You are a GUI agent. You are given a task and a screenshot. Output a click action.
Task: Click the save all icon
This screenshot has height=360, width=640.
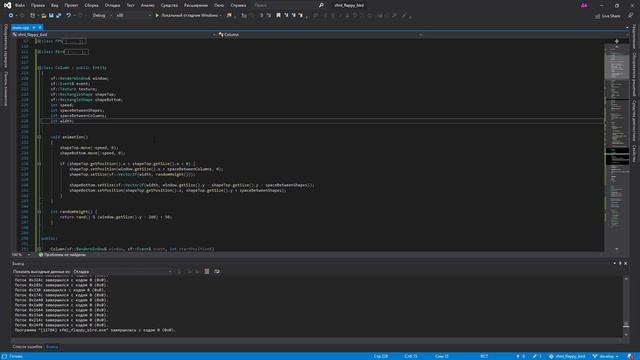[x=58, y=16]
